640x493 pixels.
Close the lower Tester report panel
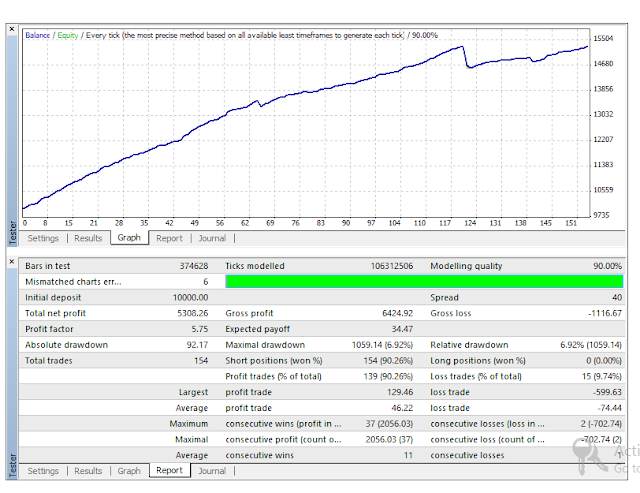[x=12, y=261]
